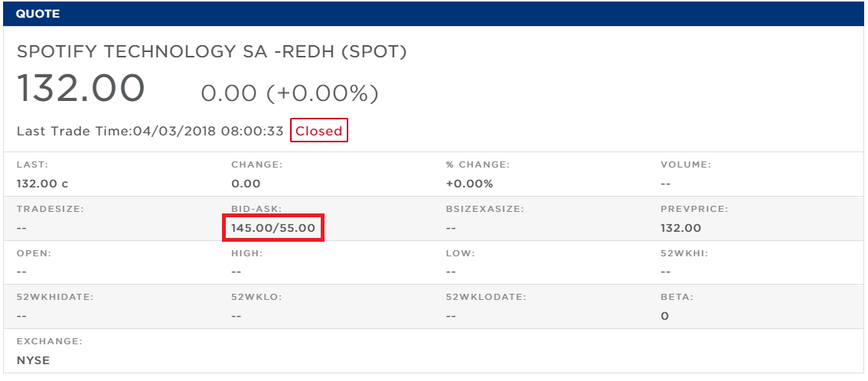Click the NYSE exchange value
Viewport: 868px width, 381px height.
pos(33,360)
